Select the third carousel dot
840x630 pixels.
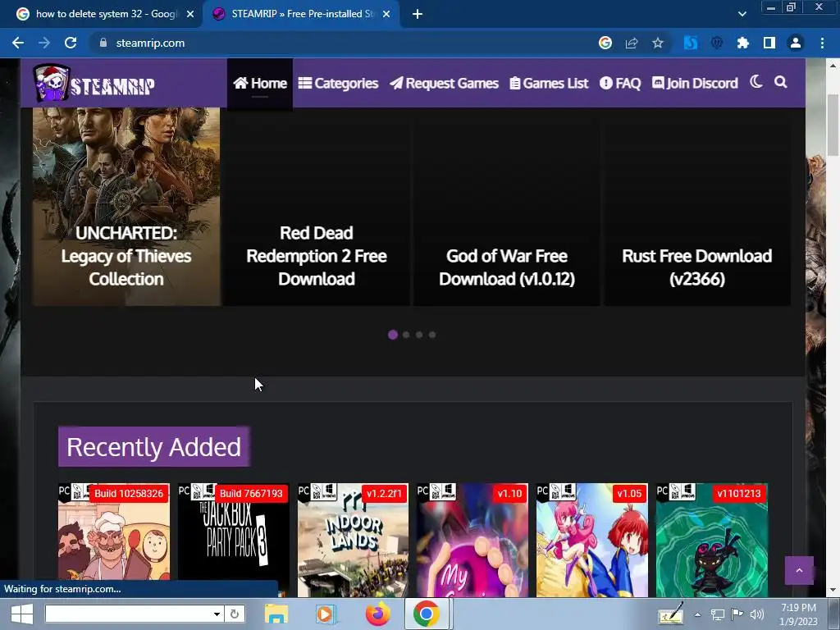point(419,335)
